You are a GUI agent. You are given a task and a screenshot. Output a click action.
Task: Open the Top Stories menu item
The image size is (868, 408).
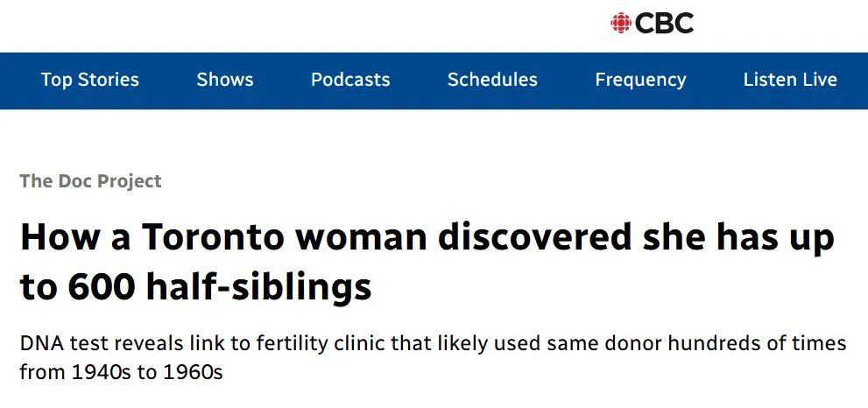coord(89,80)
